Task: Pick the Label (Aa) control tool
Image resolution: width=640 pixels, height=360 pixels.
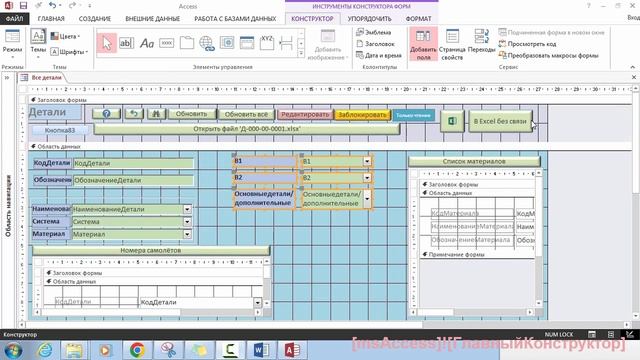Action: (147, 43)
